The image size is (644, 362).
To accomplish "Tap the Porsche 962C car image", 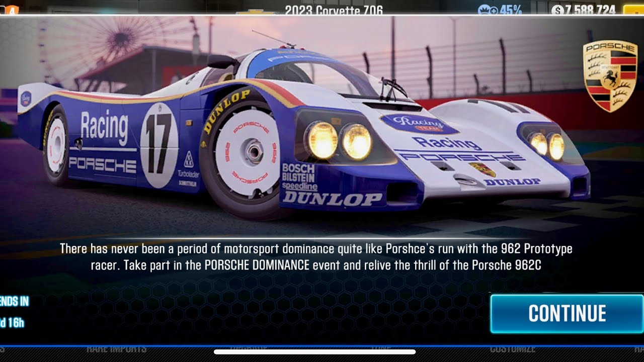I will [x=304, y=126].
